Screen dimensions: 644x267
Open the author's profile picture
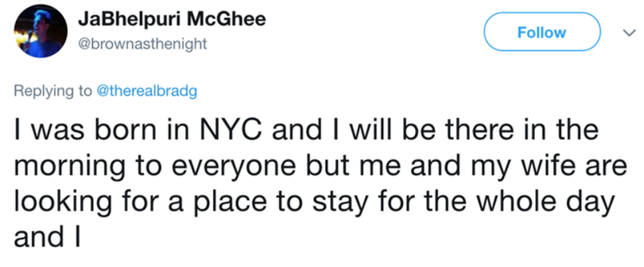40,31
